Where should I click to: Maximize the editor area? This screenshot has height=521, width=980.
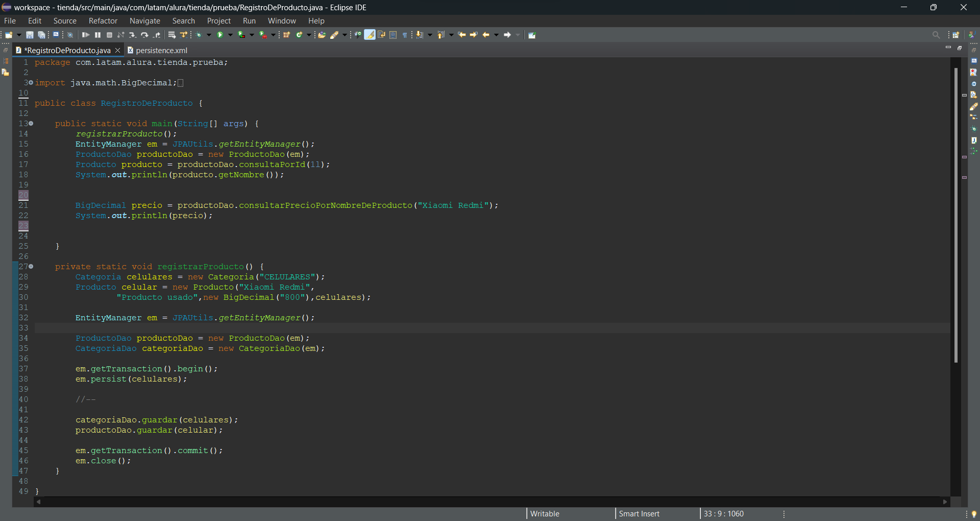pos(960,48)
